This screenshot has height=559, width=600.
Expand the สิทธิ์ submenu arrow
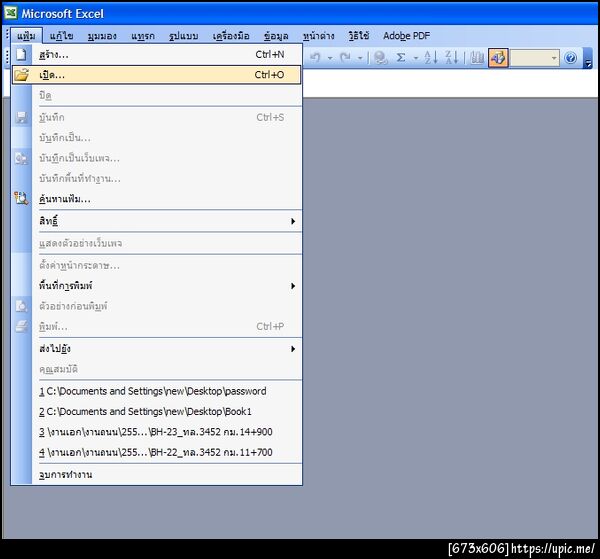(293, 221)
